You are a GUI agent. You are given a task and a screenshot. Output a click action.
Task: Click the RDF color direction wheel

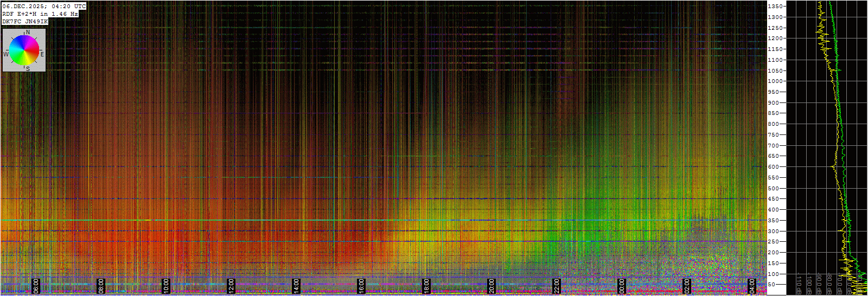pos(24,50)
